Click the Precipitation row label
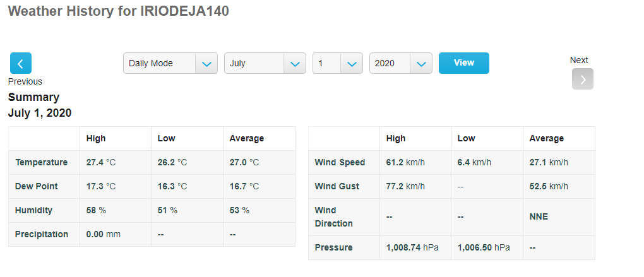Screen dimensions: 644x277 tap(42, 234)
